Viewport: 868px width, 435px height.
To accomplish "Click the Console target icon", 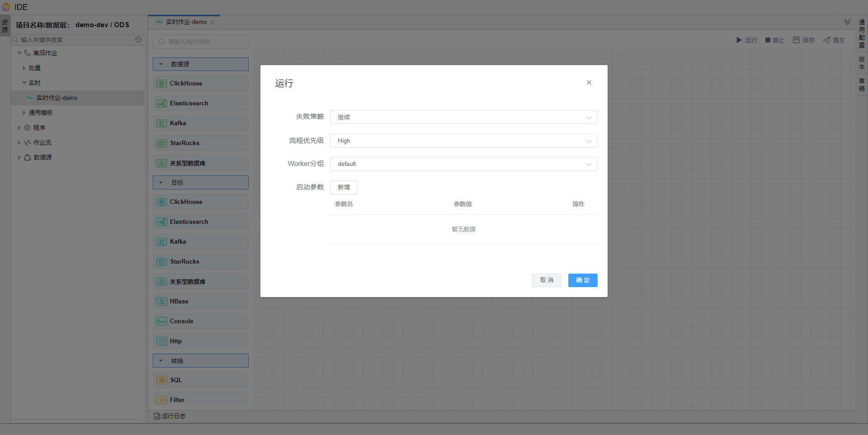I will (162, 322).
